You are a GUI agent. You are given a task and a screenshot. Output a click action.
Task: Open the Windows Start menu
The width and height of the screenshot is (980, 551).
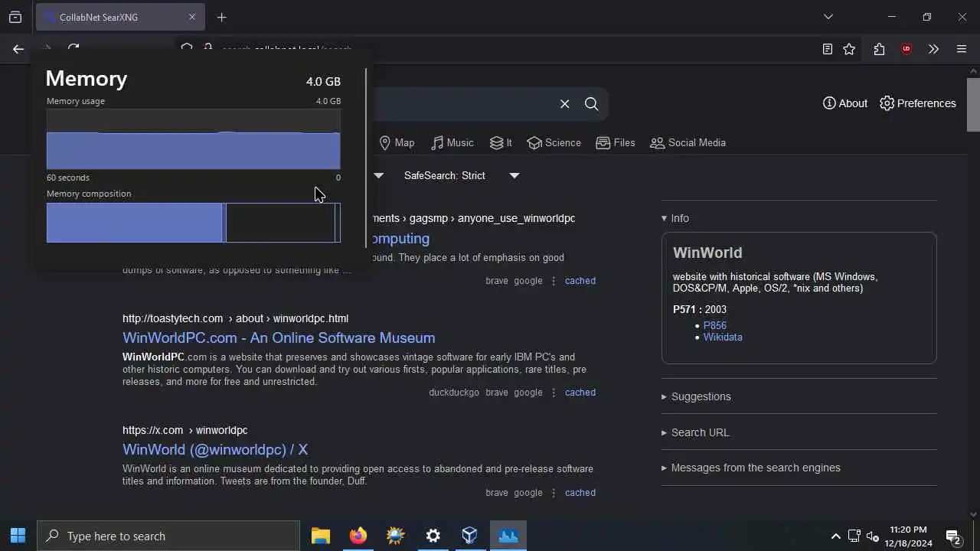point(18,536)
